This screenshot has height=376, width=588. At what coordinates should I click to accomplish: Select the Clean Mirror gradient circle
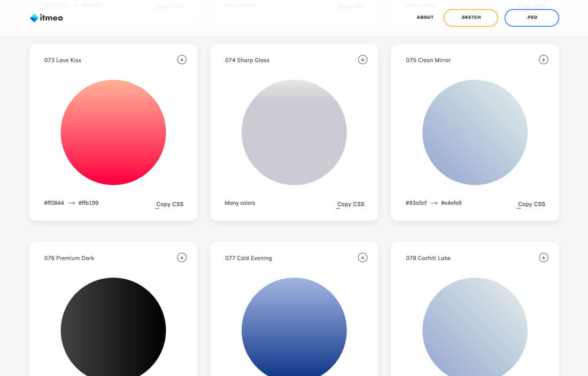[475, 132]
